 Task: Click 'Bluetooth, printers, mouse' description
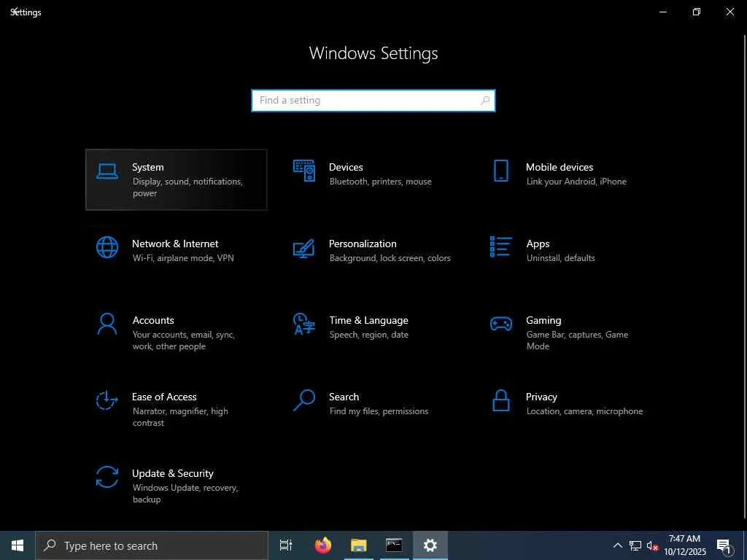click(380, 182)
